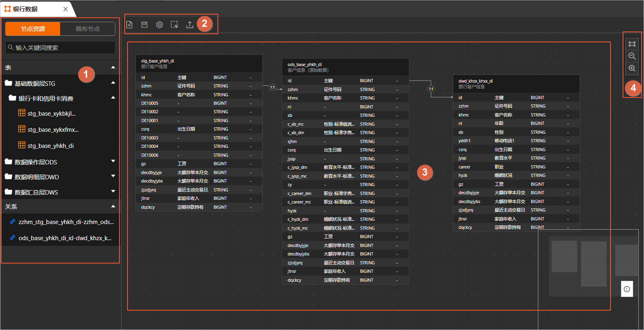644x330 pixels.
Task: Select ods_base_yhkh_di node header on canvas
Action: (x=345, y=67)
